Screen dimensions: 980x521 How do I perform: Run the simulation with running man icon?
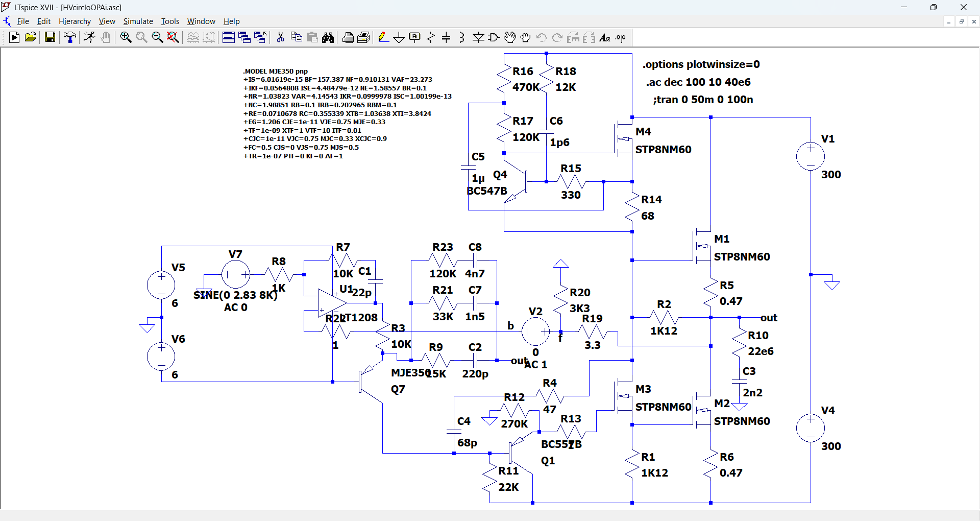tap(89, 37)
